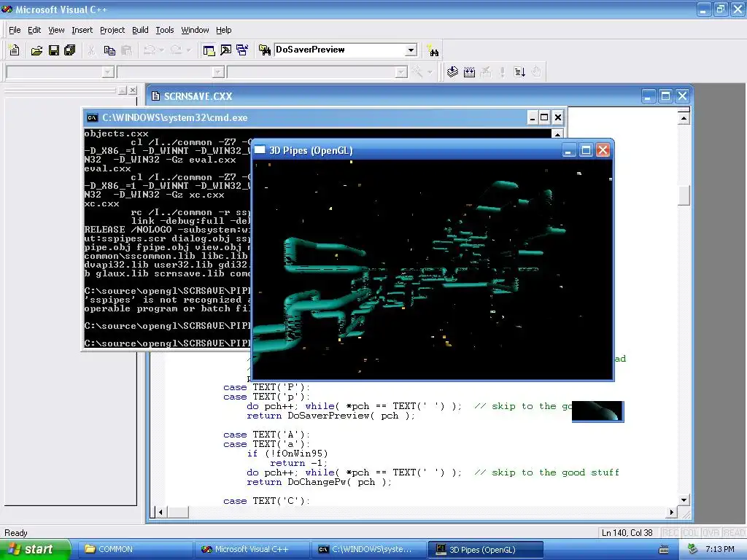Click the Open file folder icon
The height and width of the screenshot is (560, 747).
click(x=36, y=50)
